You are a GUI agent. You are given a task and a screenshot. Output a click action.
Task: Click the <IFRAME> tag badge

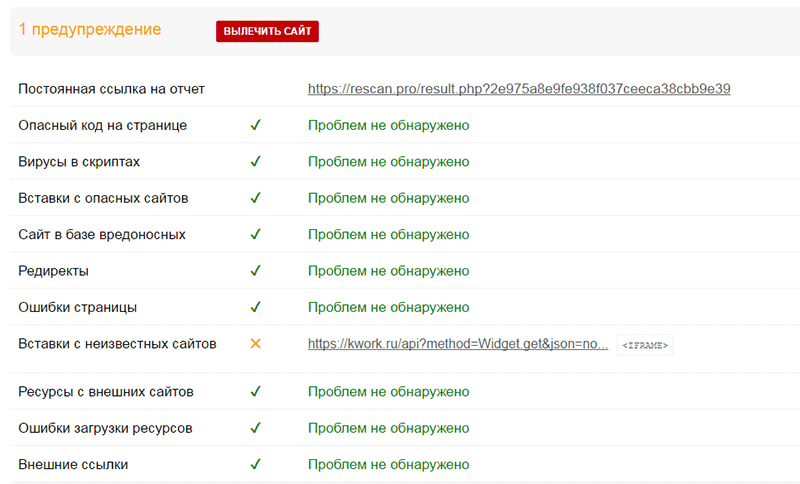(645, 345)
